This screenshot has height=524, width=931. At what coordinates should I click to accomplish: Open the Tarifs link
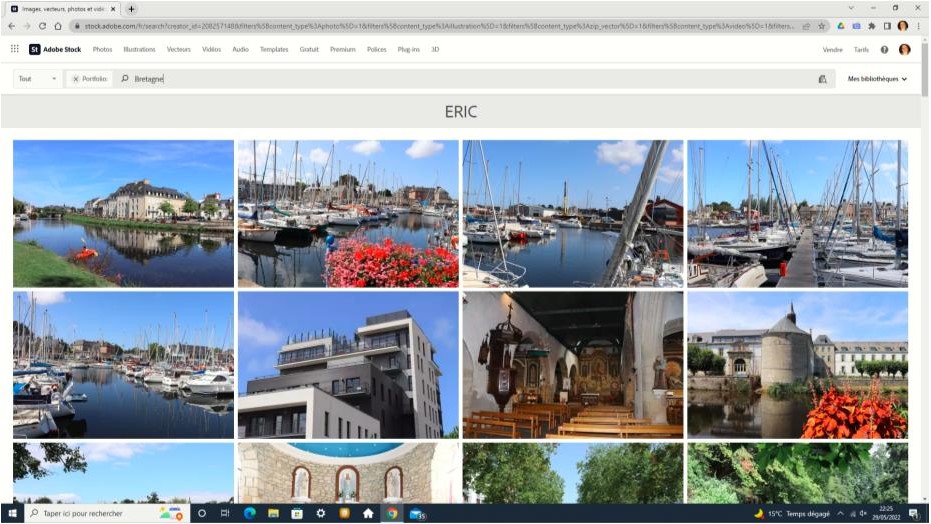pyautogui.click(x=861, y=49)
